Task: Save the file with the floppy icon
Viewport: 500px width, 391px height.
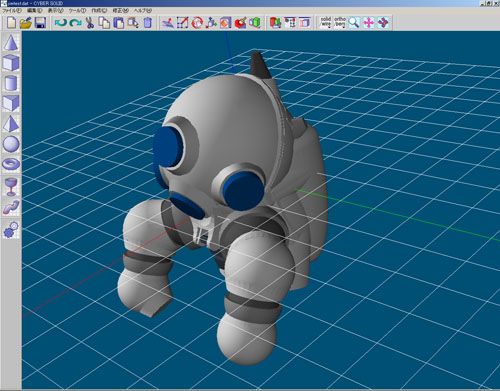Action: pos(40,23)
